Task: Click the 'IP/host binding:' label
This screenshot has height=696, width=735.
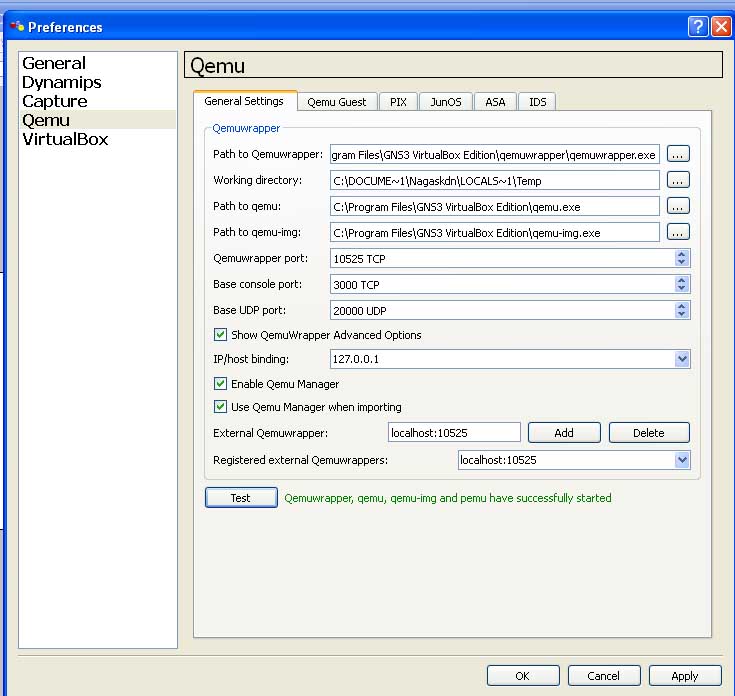Action: click(x=251, y=359)
